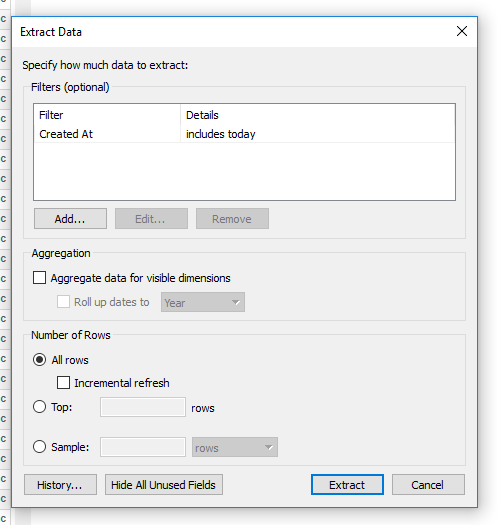Click the Details column header
The width and height of the screenshot is (497, 525).
coord(202,115)
